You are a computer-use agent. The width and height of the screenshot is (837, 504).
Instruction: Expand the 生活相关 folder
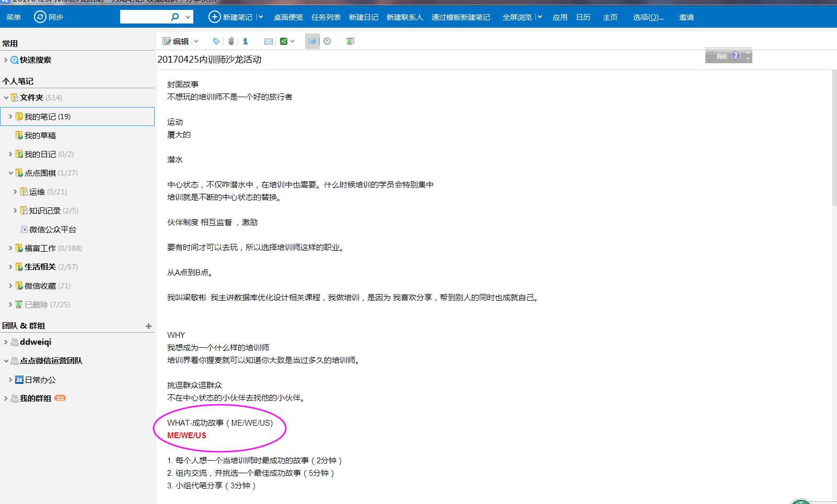10,267
